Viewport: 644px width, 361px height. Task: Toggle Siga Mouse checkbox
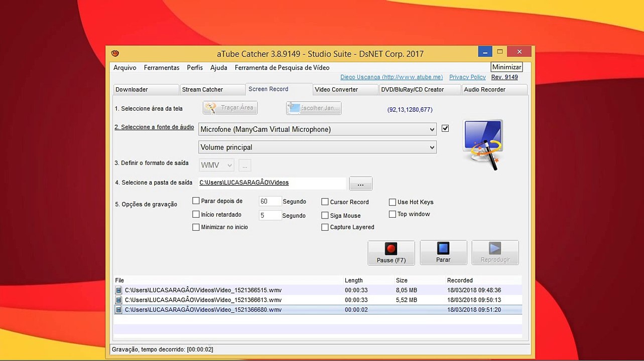pos(325,216)
